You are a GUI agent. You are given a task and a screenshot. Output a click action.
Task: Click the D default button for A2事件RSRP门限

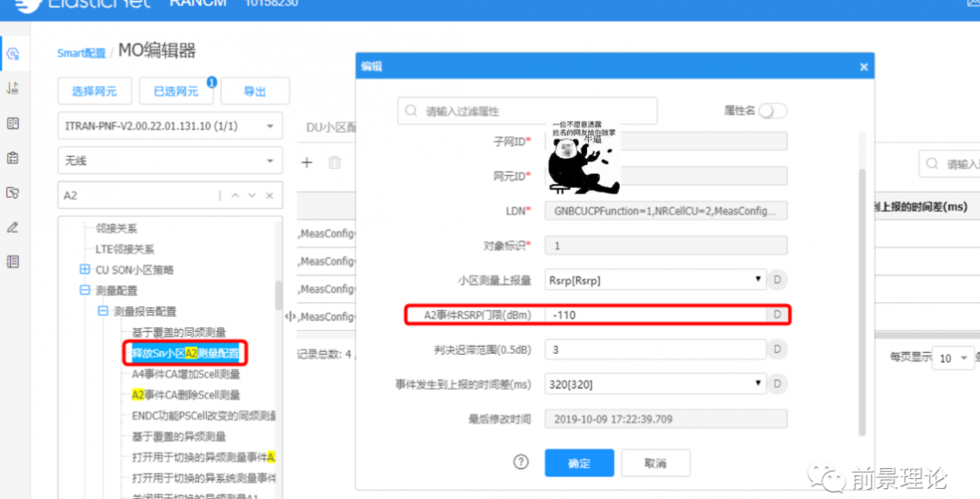(778, 315)
